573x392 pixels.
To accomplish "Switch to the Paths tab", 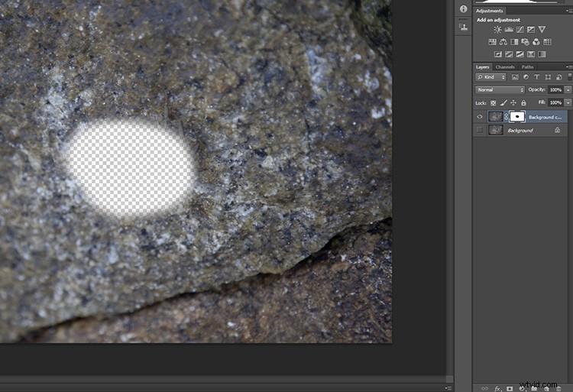I will click(527, 66).
